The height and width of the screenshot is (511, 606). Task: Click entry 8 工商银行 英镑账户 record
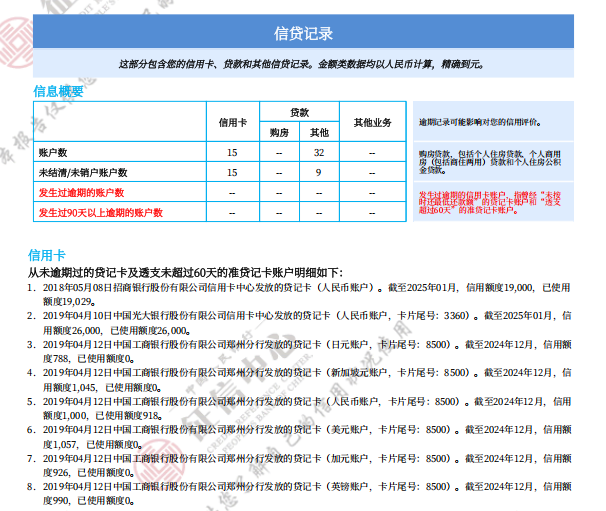(300, 494)
